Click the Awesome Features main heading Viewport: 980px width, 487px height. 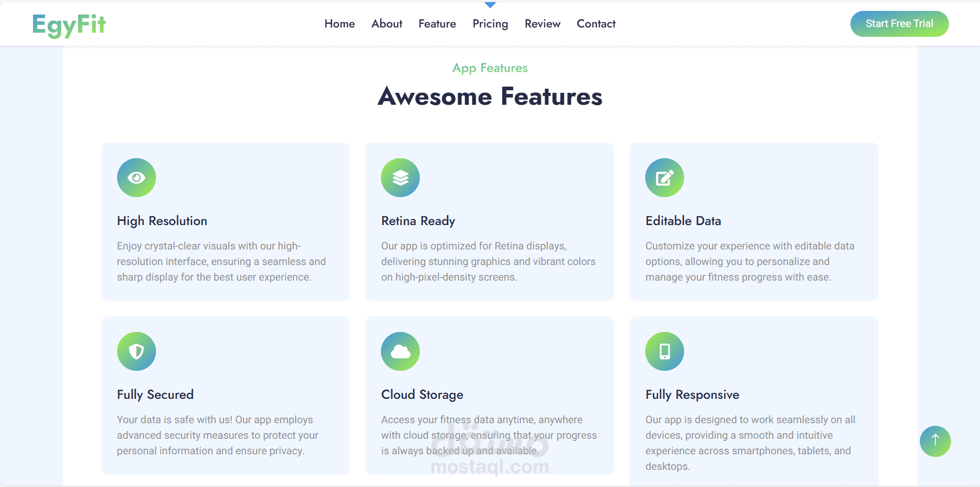[x=490, y=96]
